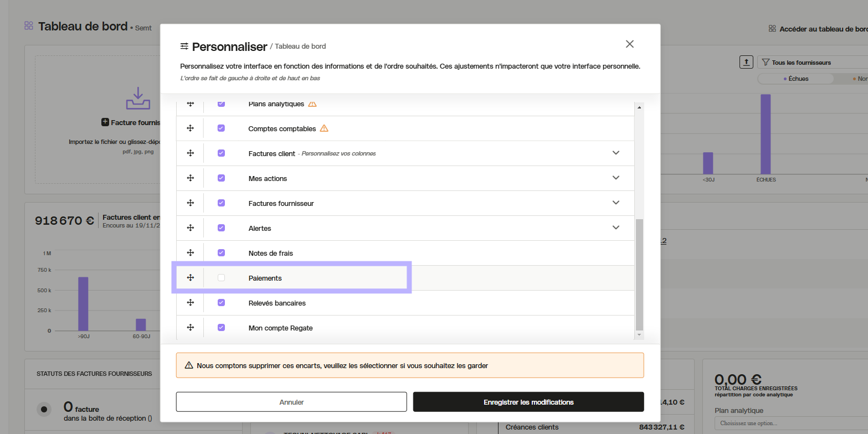Uncheck the Relevés bancaires checkbox
This screenshot has width=868, height=434.
[221, 303]
